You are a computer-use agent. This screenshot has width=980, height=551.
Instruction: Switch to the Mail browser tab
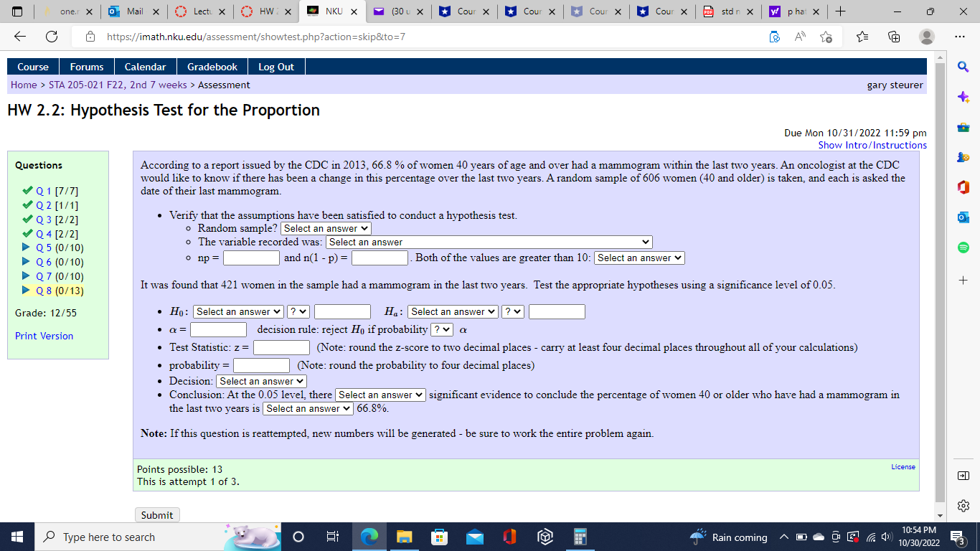(134, 11)
